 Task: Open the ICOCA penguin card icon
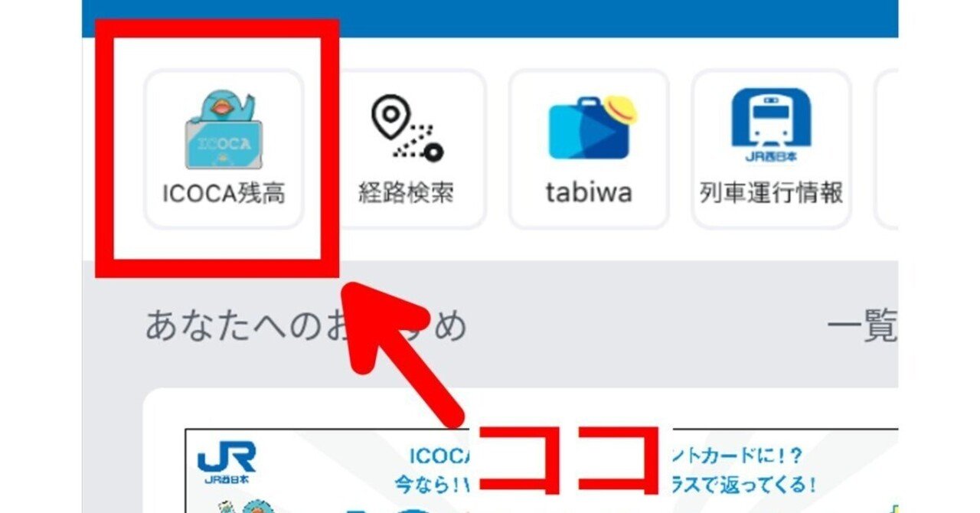point(224,130)
